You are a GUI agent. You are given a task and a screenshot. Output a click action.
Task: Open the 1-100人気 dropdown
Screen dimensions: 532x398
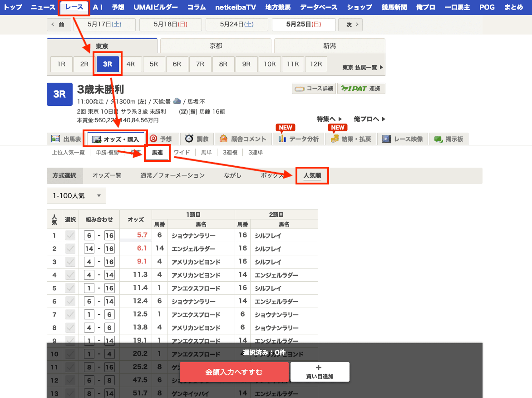[x=76, y=196]
